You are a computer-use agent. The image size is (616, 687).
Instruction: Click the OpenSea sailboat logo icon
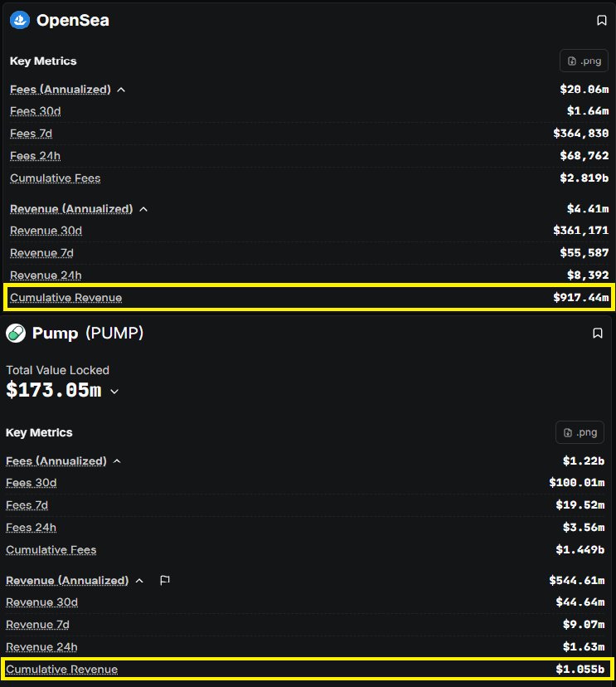click(x=20, y=21)
